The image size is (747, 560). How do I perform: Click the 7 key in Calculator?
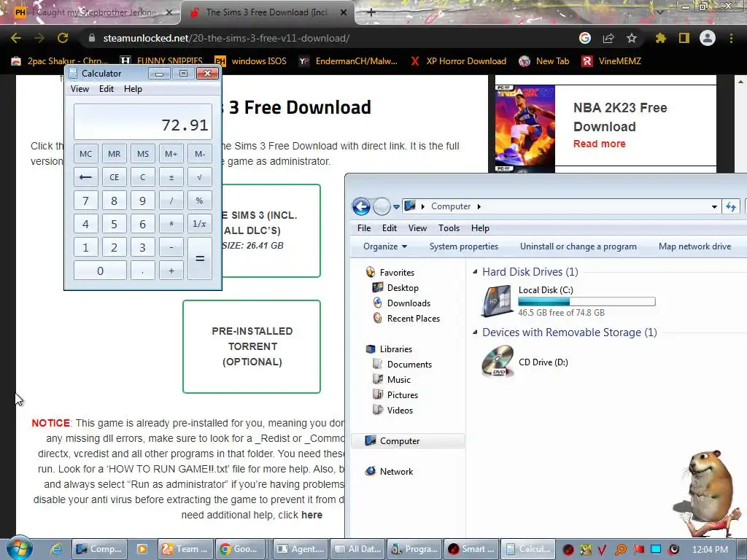[86, 201]
